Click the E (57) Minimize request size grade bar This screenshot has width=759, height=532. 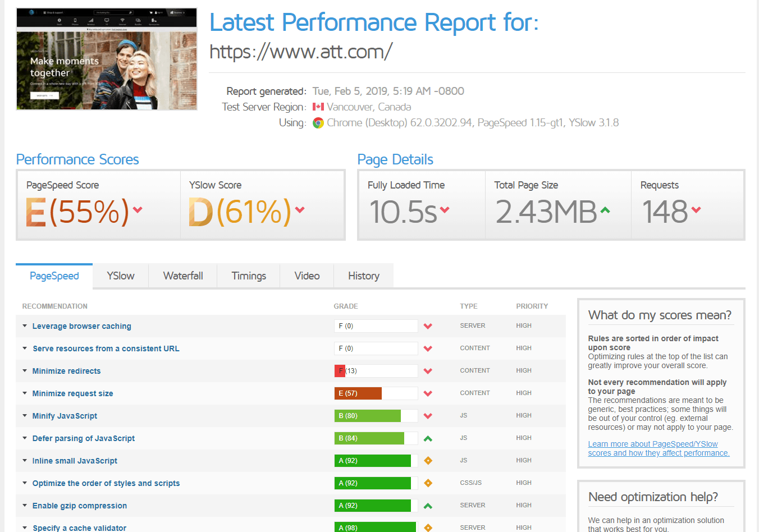click(376, 393)
